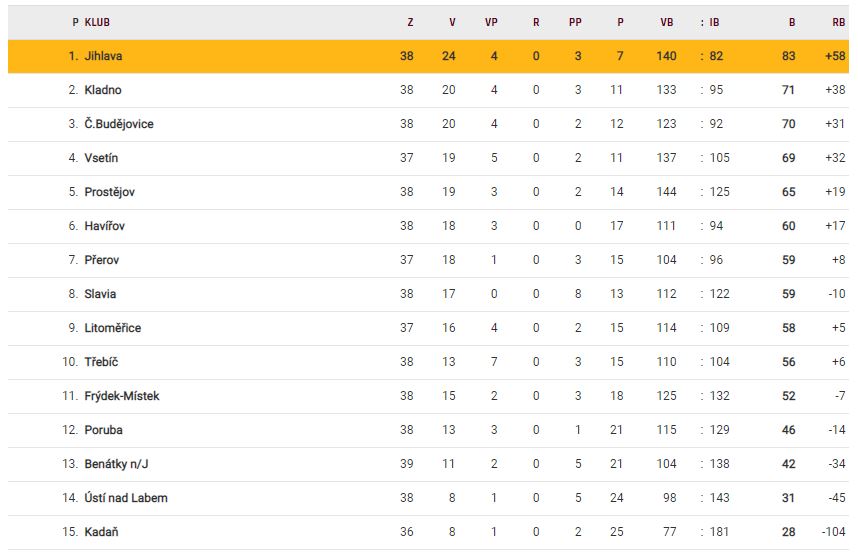
Task: Sort standings by RB column header
Action: click(x=838, y=21)
